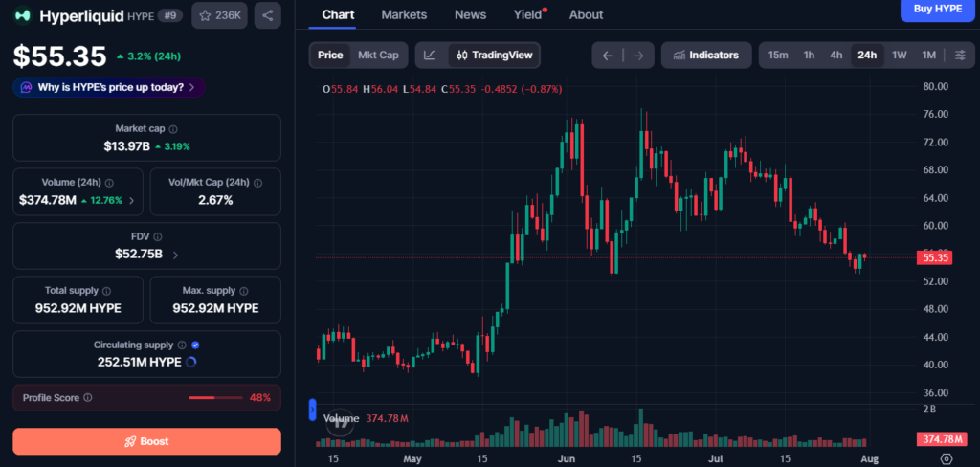Select the 4h interval
The width and height of the screenshot is (980, 467).
[836, 55]
